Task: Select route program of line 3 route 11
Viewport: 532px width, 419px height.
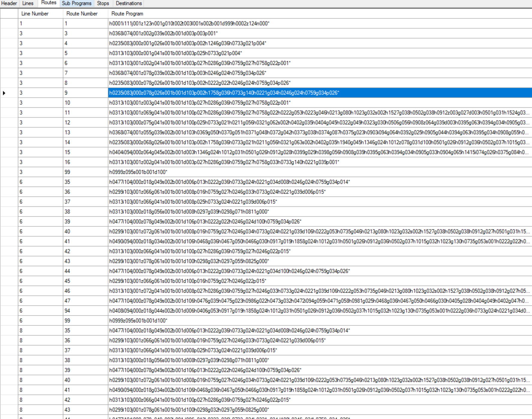Action: pos(320,113)
